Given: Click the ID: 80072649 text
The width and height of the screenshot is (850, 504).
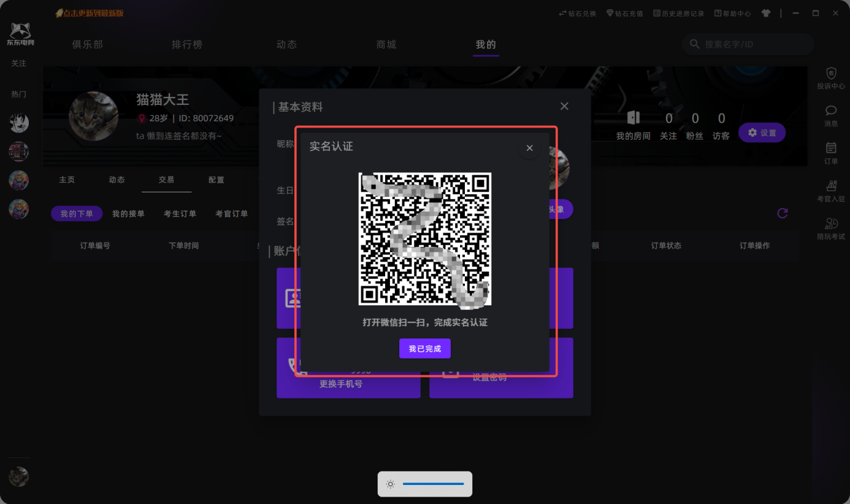Looking at the screenshot, I should pos(206,118).
